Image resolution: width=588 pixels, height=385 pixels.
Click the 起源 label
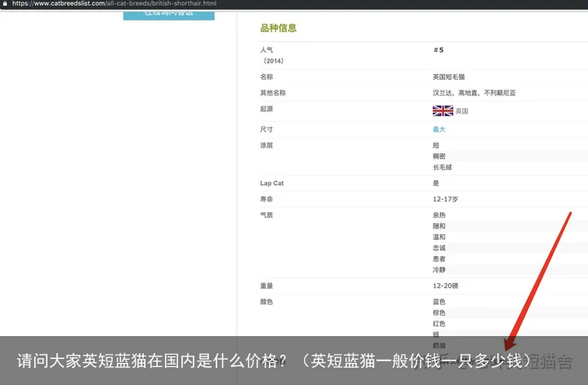(266, 109)
